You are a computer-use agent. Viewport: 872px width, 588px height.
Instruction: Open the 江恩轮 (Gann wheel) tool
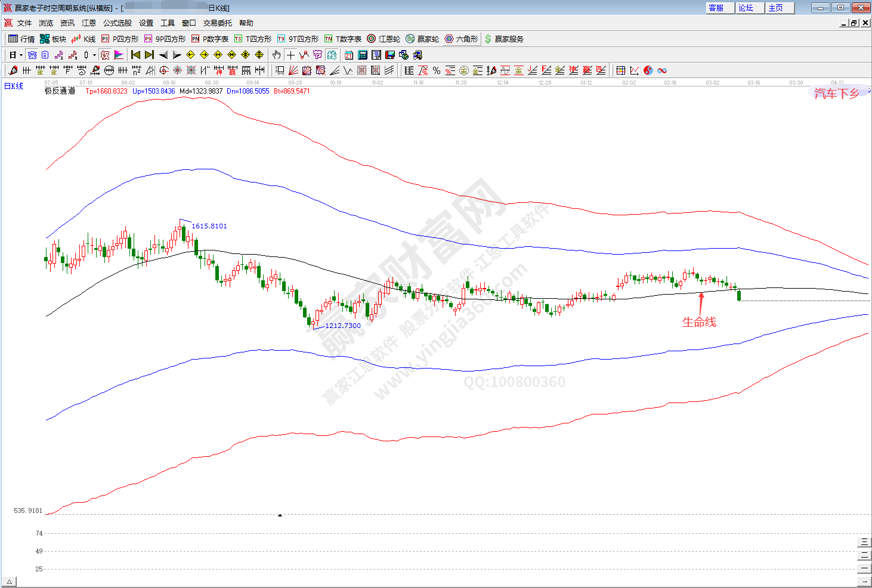pos(384,39)
